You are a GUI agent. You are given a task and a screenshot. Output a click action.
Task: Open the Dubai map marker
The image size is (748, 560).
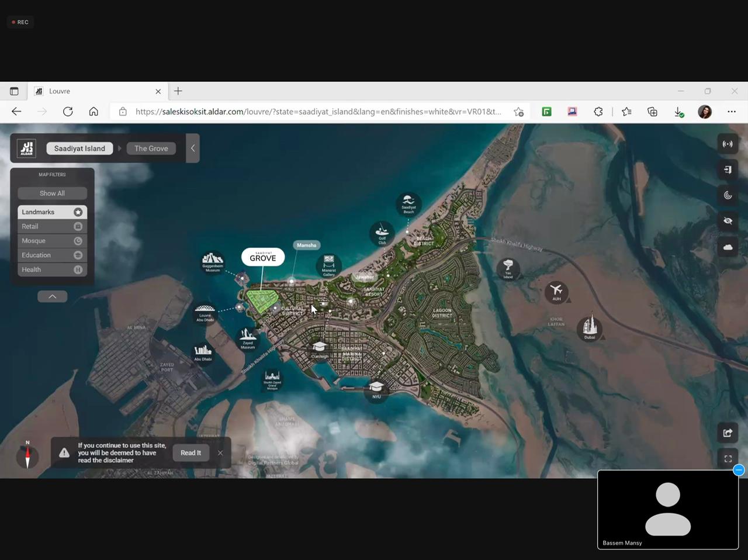click(590, 329)
